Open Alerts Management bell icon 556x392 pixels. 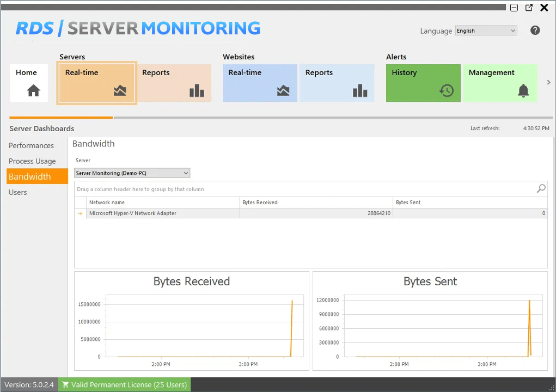pos(523,91)
